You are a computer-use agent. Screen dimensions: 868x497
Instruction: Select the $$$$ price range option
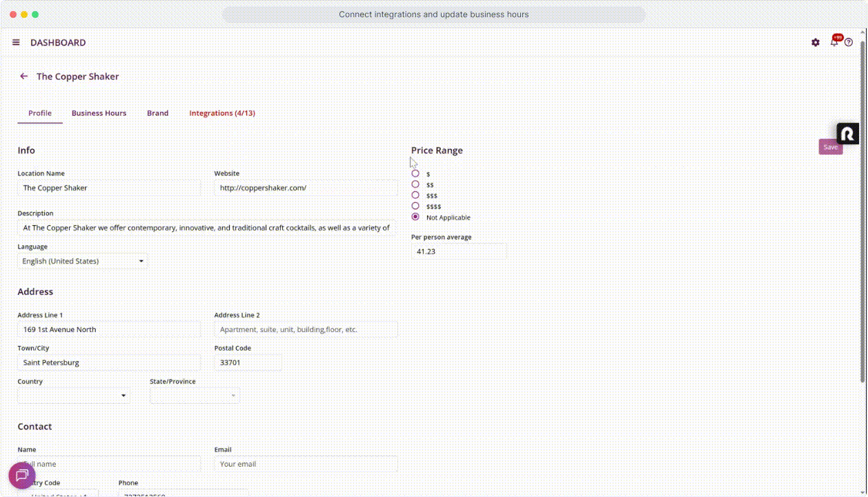coord(415,206)
